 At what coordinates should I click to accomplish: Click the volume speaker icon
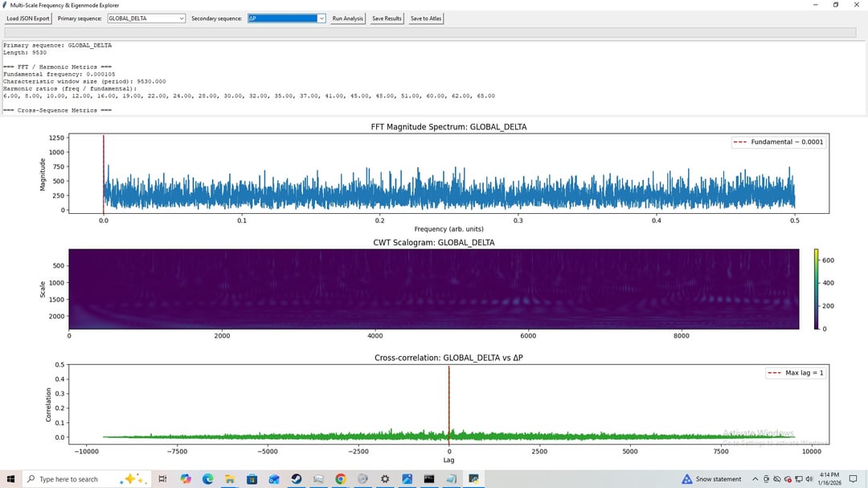click(808, 479)
